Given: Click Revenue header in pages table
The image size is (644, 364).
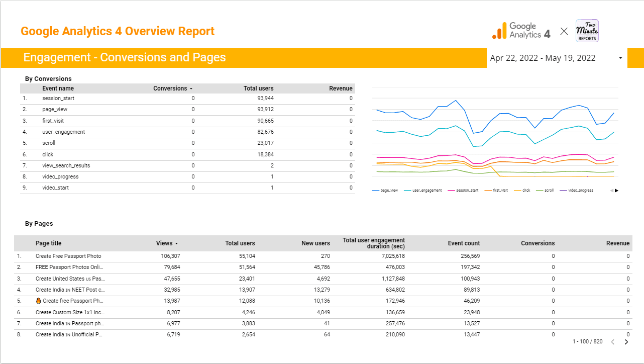Looking at the screenshot, I should point(617,243).
